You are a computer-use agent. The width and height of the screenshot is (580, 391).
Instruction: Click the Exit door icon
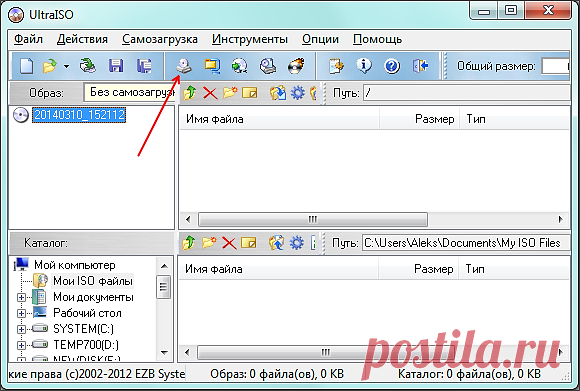[421, 66]
